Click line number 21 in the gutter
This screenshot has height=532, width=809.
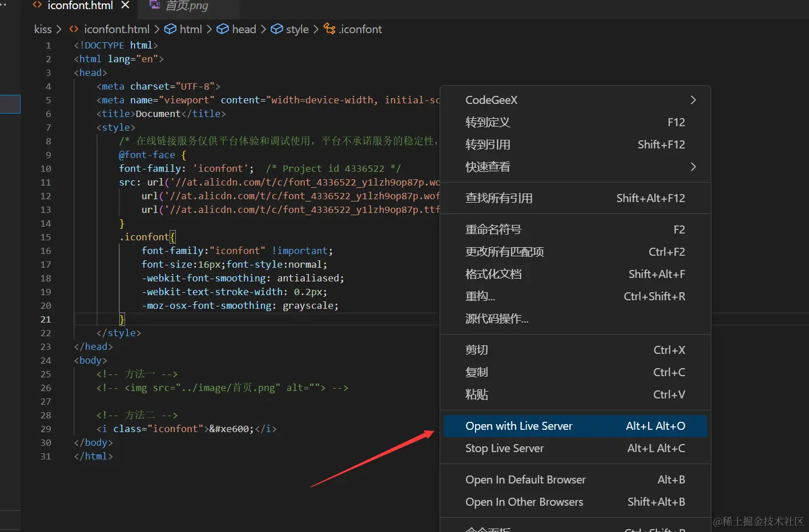(x=46, y=319)
